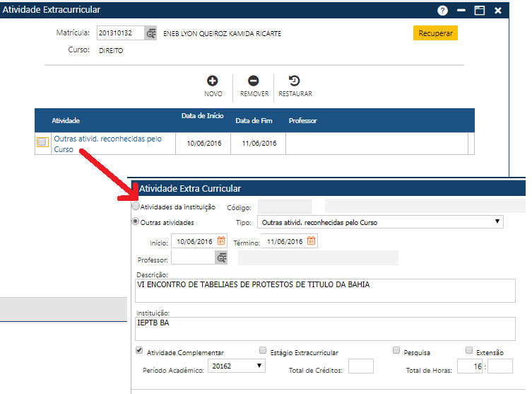Click the yellow Recuperar button
This screenshot has width=532, height=394.
(435, 33)
